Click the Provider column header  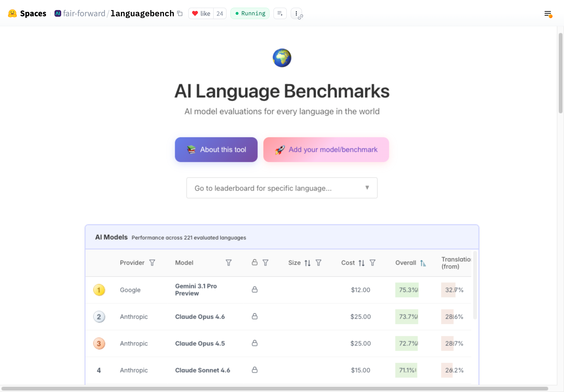click(132, 263)
